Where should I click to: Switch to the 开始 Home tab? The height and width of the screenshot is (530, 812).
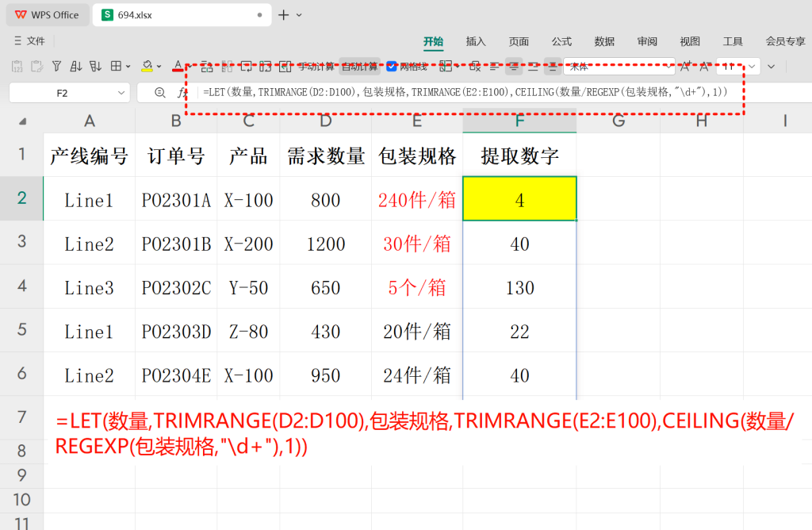click(x=433, y=41)
